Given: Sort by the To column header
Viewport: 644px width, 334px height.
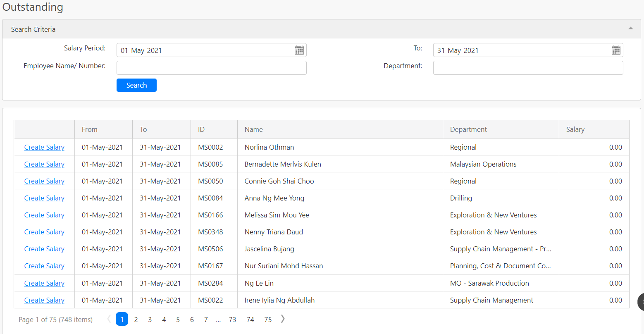Looking at the screenshot, I should [162, 129].
